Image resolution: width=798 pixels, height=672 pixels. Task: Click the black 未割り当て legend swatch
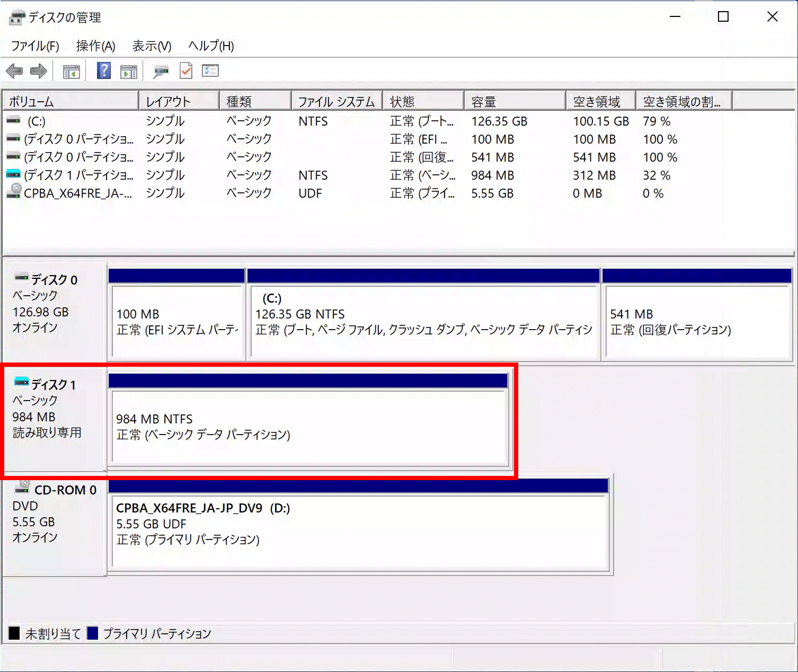point(14,633)
